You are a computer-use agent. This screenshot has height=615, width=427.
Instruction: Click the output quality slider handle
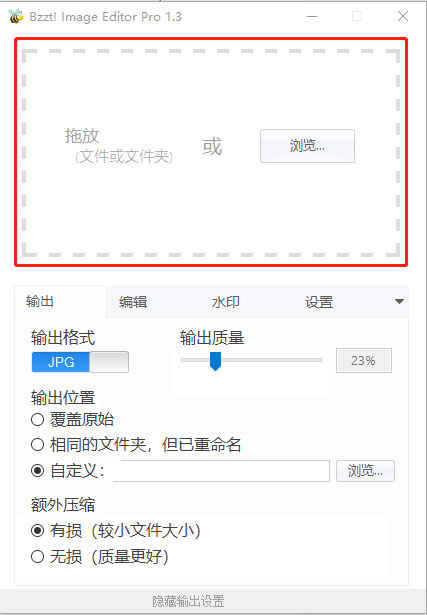(x=215, y=361)
